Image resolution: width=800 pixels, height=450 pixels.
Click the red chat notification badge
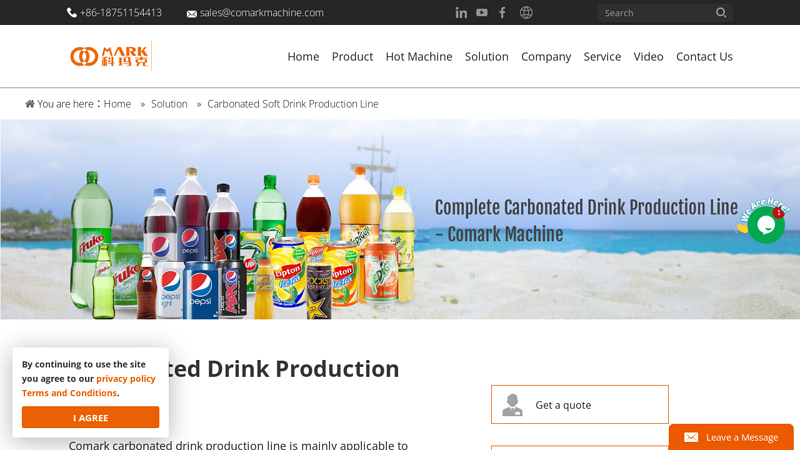click(779, 213)
